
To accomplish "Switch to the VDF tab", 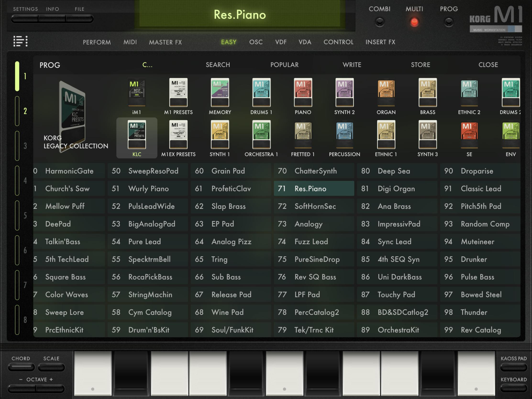I will click(x=281, y=42).
